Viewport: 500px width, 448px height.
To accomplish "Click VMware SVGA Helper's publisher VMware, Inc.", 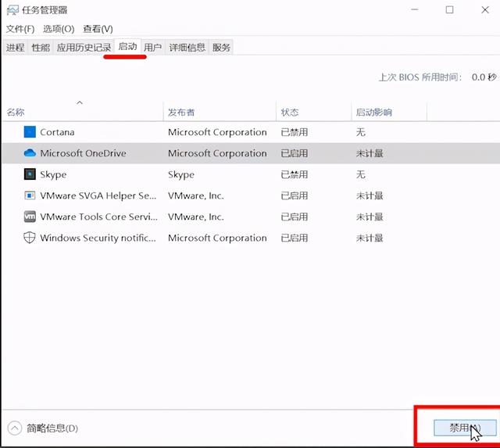I will tap(196, 195).
